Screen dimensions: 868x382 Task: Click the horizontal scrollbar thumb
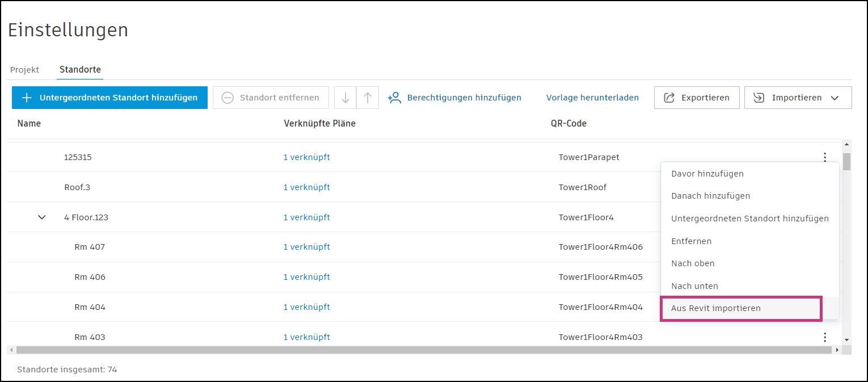pyautogui.click(x=420, y=350)
